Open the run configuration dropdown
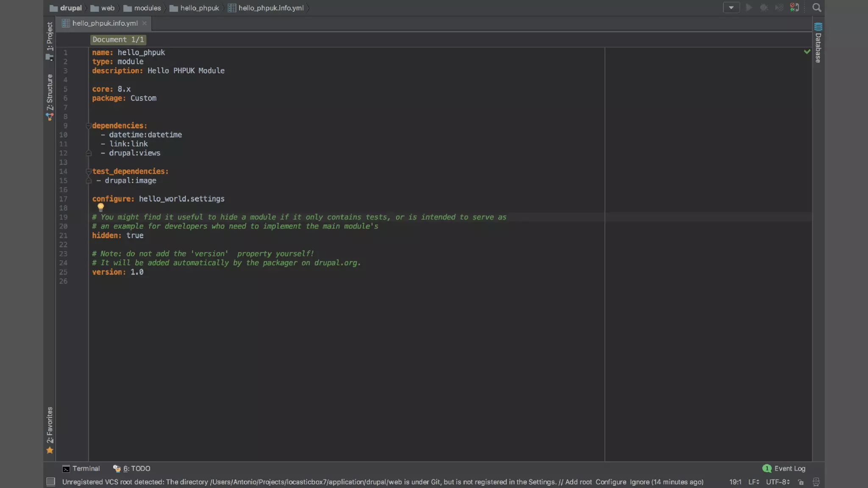868x488 pixels. [731, 8]
